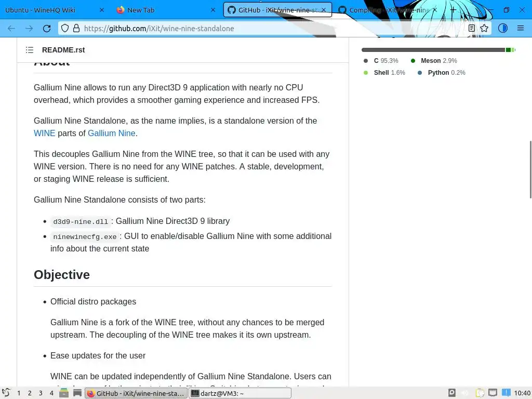
Task: Open the half-circle contrast extension button
Action: (502, 28)
